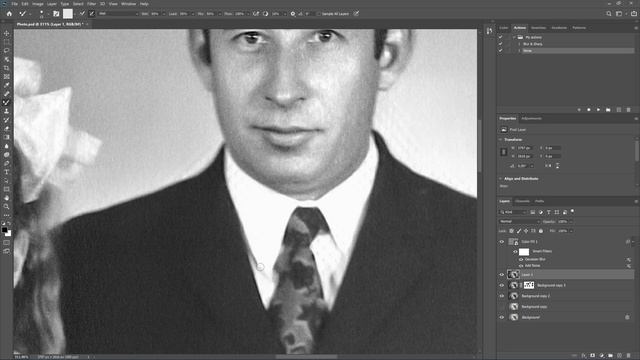Click the Layer 1 thumbnail

[513, 275]
